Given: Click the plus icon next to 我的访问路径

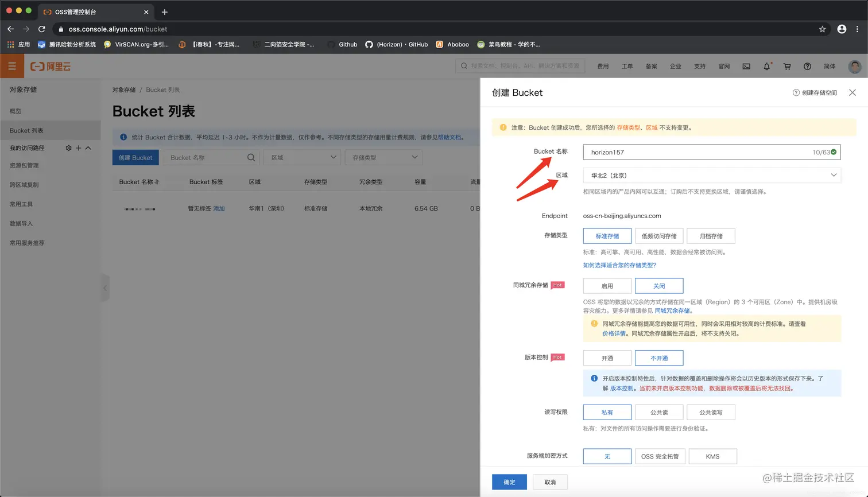Looking at the screenshot, I should point(79,148).
